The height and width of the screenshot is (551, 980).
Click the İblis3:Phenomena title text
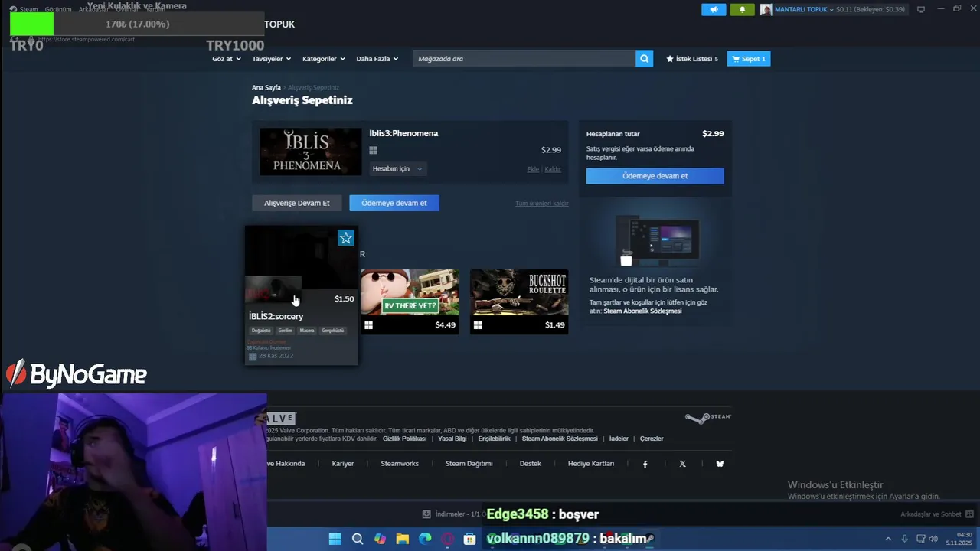[x=403, y=133]
